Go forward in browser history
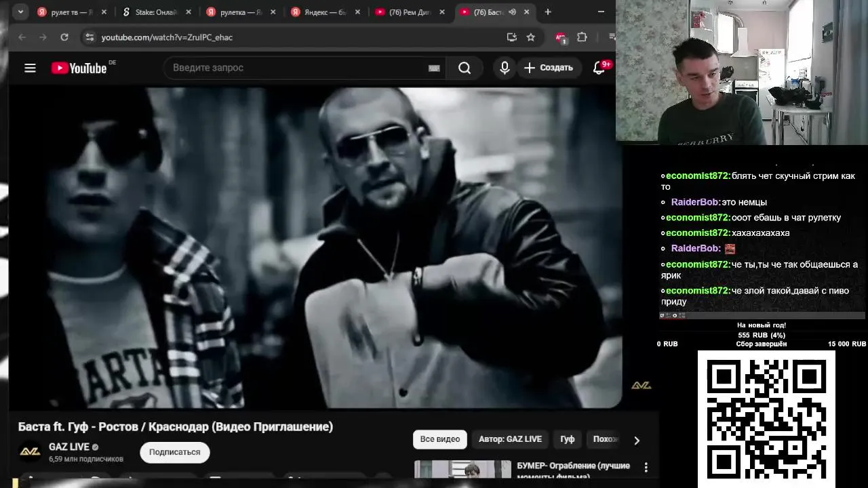Viewport: 868px width, 488px height. [43, 37]
